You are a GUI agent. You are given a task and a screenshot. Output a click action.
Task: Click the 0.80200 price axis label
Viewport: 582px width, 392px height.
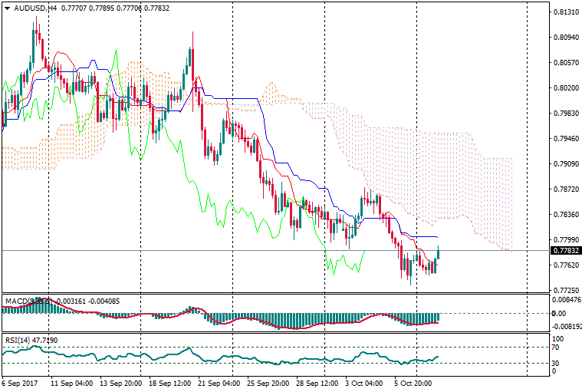click(566, 88)
